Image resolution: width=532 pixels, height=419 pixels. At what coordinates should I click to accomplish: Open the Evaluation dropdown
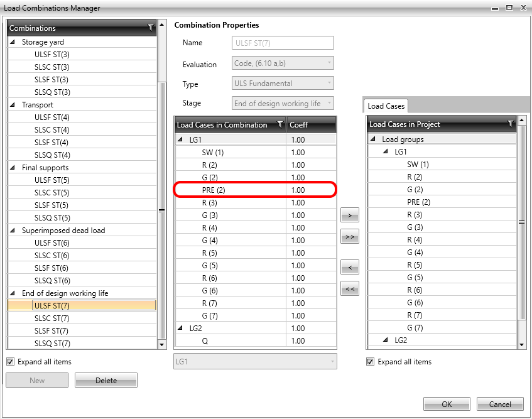(283, 64)
